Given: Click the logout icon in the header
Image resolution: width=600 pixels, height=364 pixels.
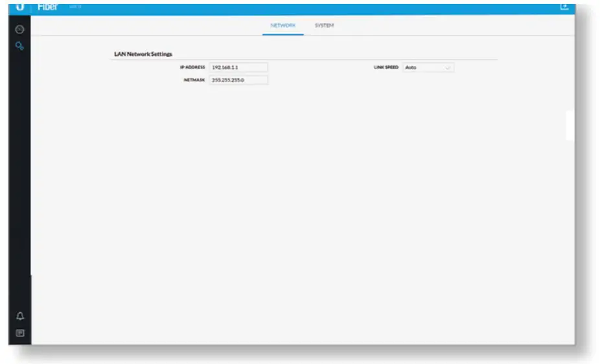Looking at the screenshot, I should click(564, 6).
